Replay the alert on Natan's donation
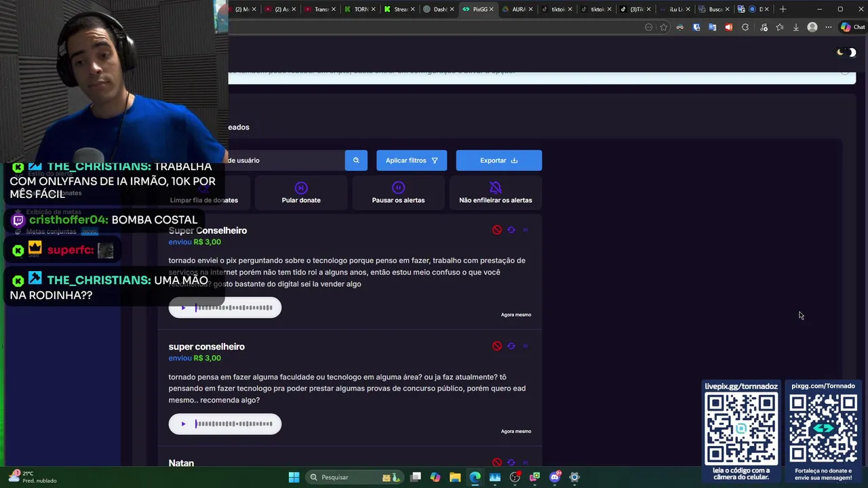 click(x=511, y=462)
